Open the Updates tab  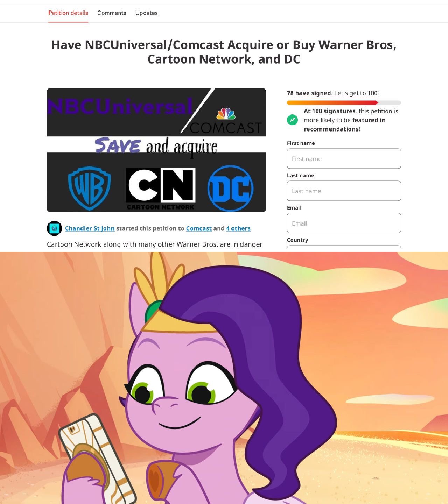tap(146, 13)
